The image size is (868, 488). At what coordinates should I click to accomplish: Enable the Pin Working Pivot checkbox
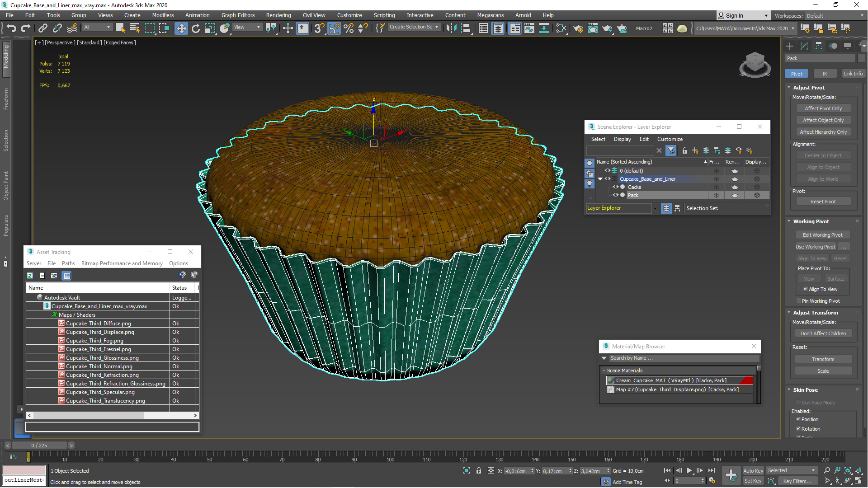tap(799, 301)
